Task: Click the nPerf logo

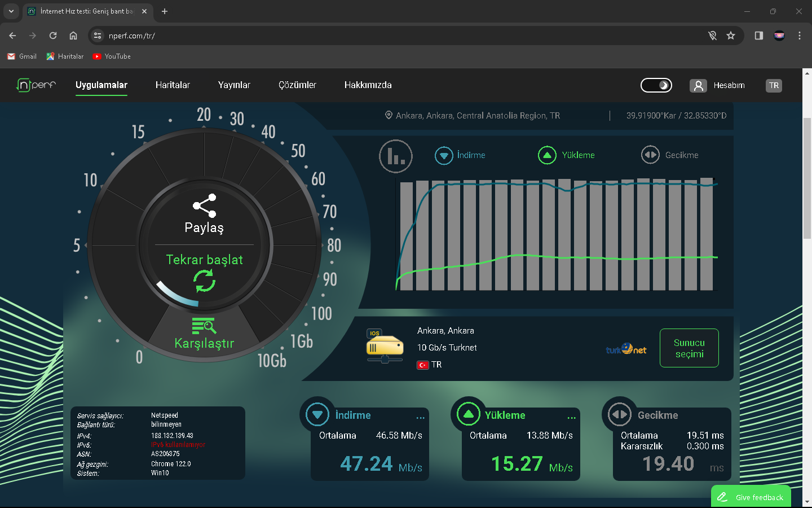Action: pyautogui.click(x=36, y=85)
